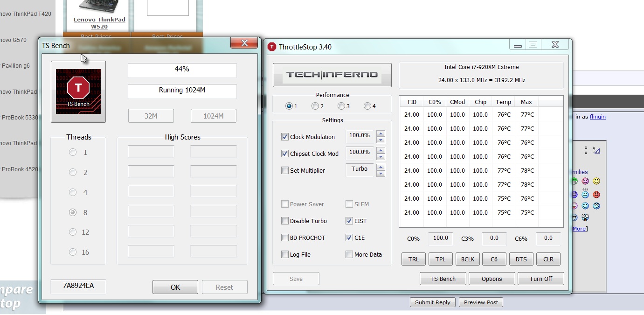Click the C0% 100.0 readout field
Screen dimensions: 644x315
[441, 238]
